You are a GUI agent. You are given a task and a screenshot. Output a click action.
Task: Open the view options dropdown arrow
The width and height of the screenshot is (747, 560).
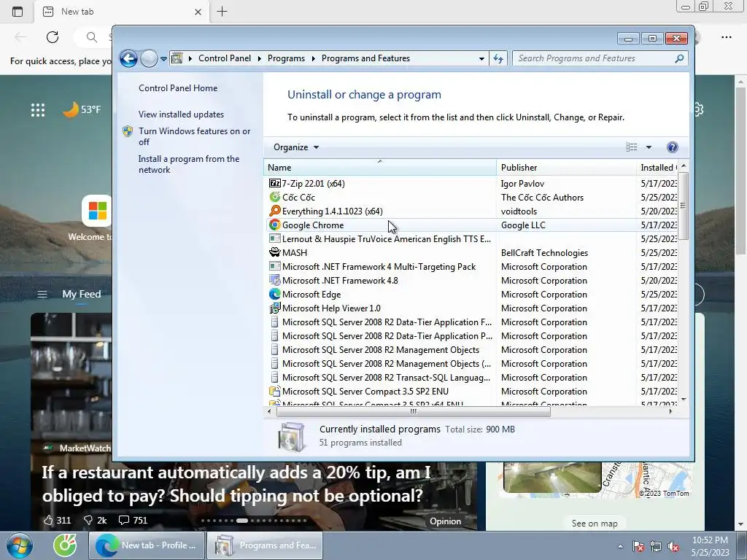pos(649,147)
